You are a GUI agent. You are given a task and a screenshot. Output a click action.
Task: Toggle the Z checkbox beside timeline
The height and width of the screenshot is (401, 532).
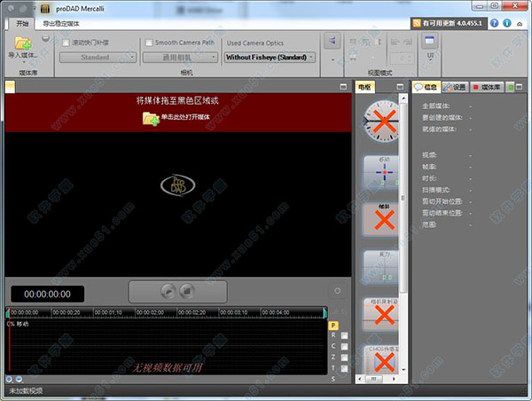pyautogui.click(x=344, y=358)
